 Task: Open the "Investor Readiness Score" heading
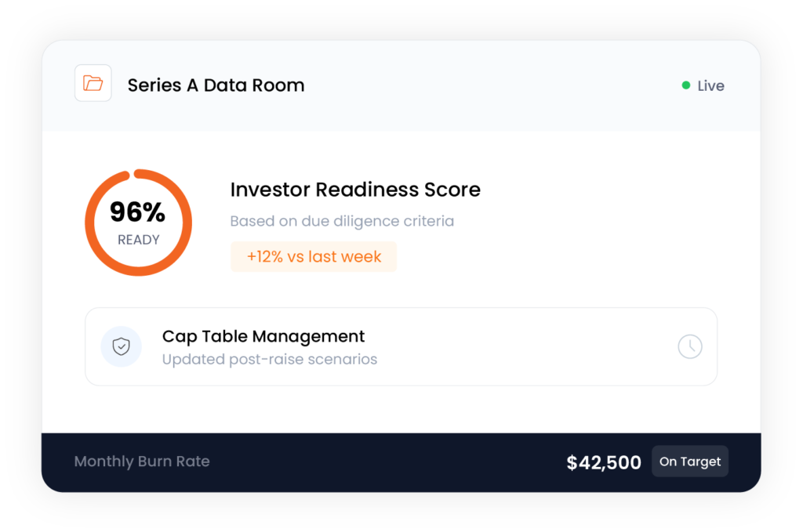pyautogui.click(x=355, y=190)
